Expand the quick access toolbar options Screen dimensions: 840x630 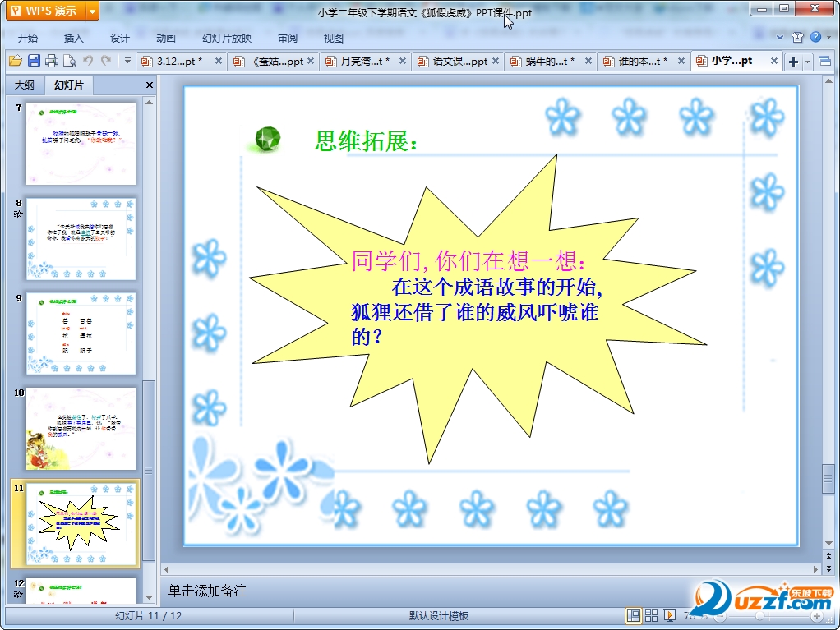pos(127,61)
